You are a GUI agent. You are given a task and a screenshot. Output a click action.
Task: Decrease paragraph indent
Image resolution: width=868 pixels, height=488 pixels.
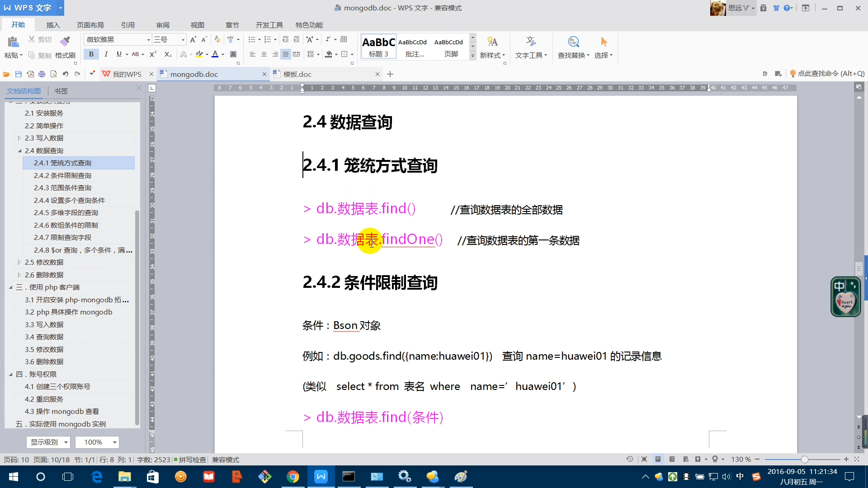(x=286, y=40)
